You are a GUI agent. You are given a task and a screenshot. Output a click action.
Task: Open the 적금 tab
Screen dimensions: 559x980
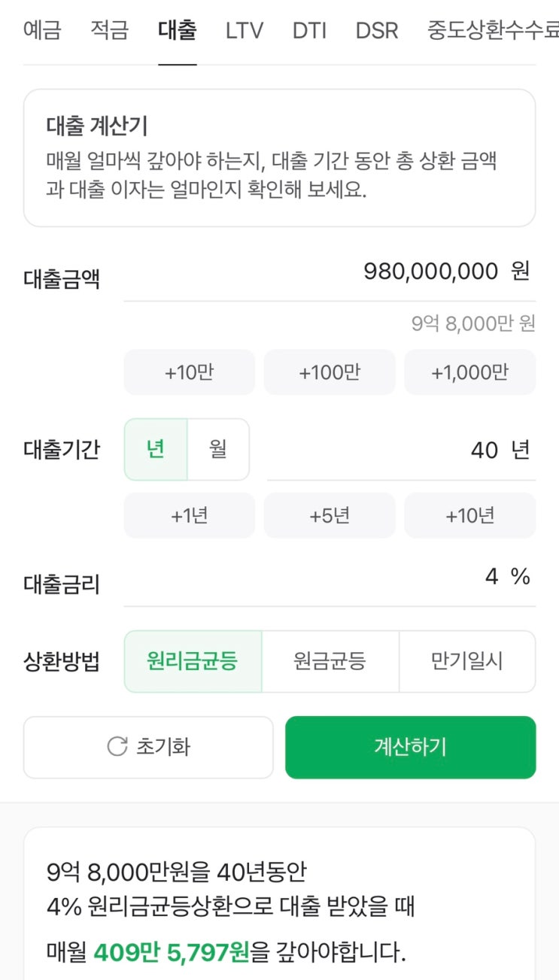pyautogui.click(x=109, y=31)
